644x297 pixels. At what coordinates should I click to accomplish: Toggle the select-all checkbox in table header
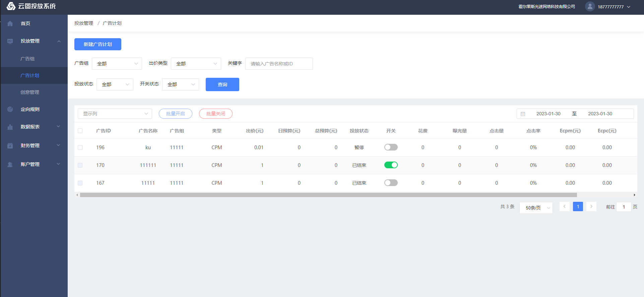point(80,131)
